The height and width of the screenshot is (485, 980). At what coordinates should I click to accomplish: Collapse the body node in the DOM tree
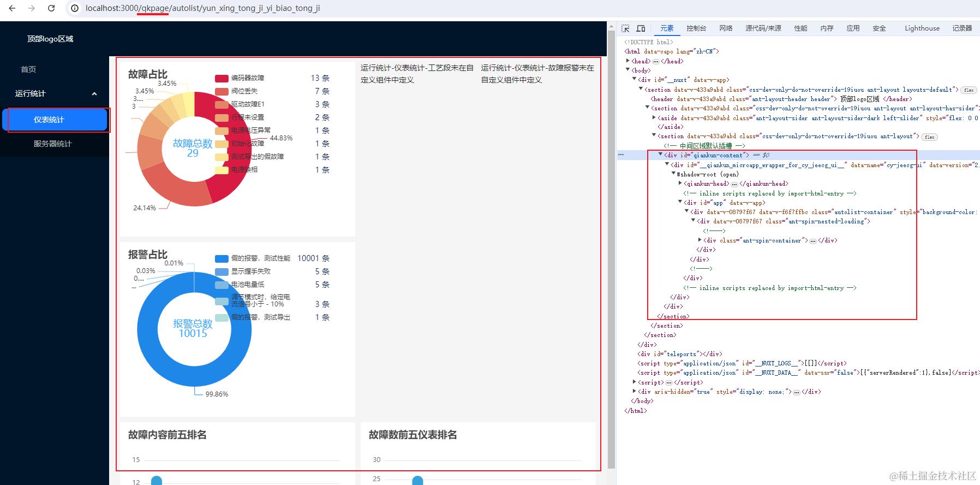pos(628,70)
